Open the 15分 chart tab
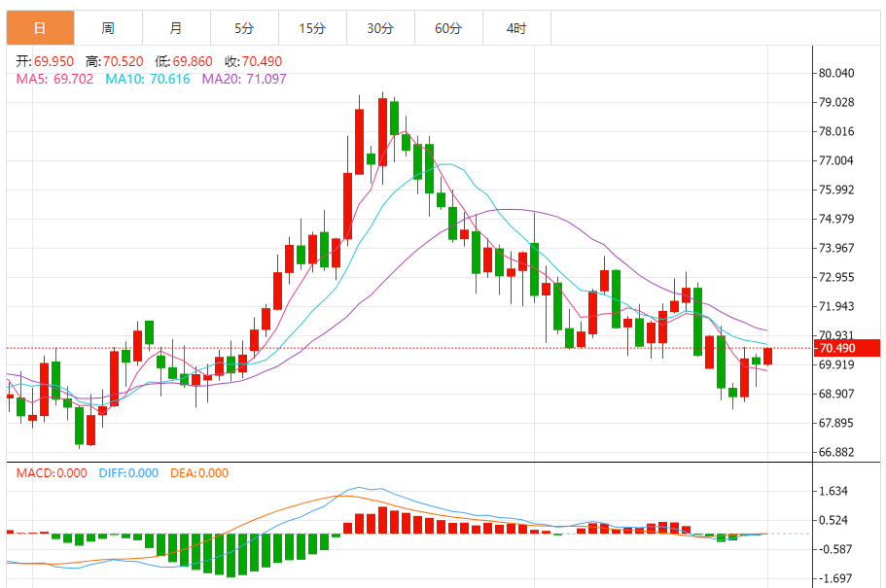This screenshot has height=588, width=886. [312, 27]
